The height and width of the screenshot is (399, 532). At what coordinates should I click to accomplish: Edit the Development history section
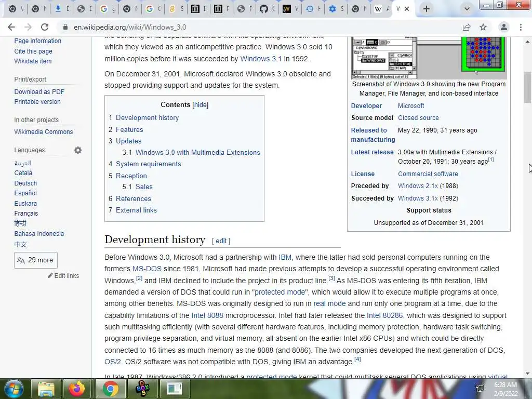coord(221,241)
